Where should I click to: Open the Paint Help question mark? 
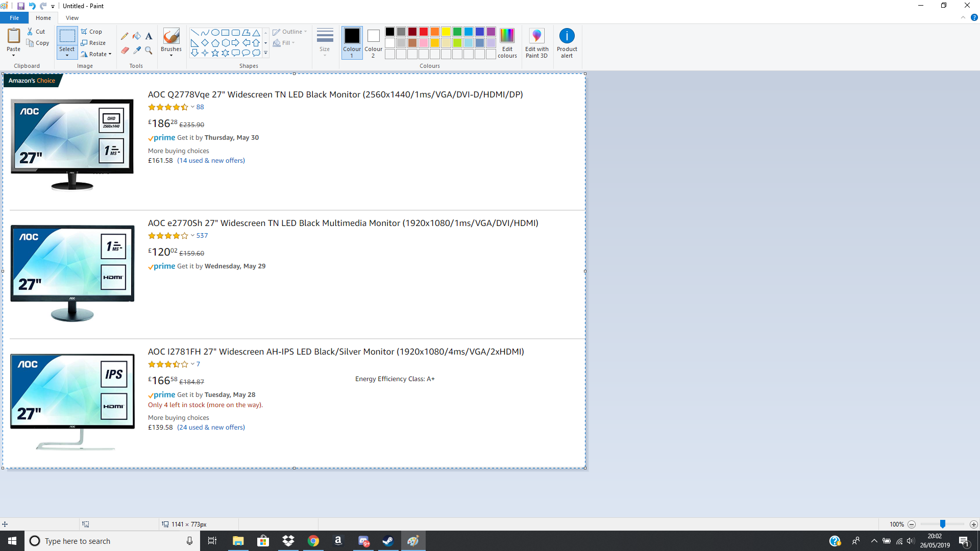(x=974, y=17)
